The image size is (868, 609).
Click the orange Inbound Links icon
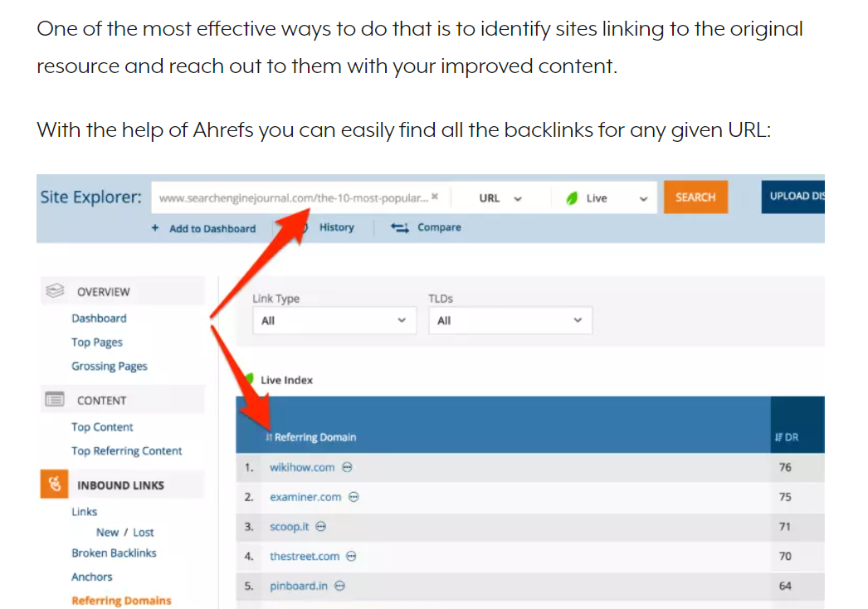54,485
